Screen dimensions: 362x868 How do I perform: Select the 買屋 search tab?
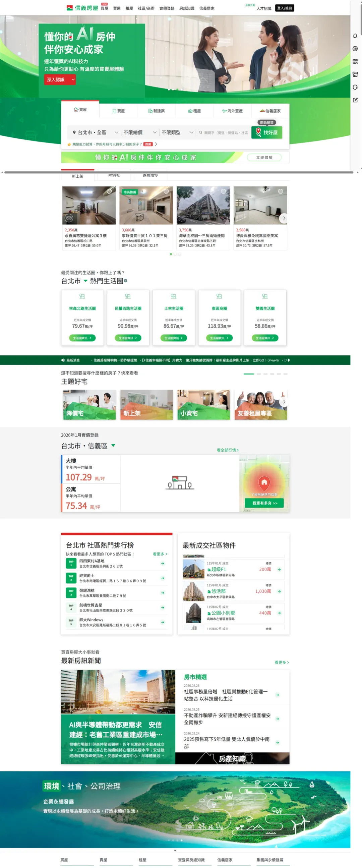tap(80, 110)
